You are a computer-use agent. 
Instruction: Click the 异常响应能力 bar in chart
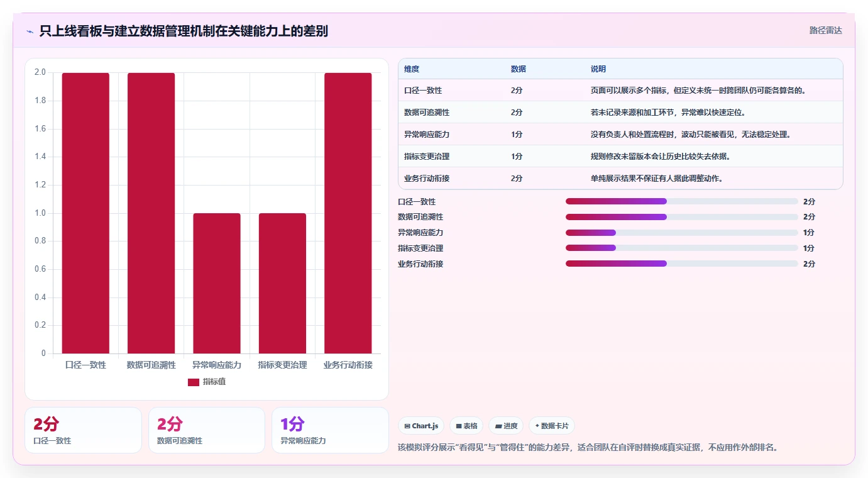tap(217, 283)
